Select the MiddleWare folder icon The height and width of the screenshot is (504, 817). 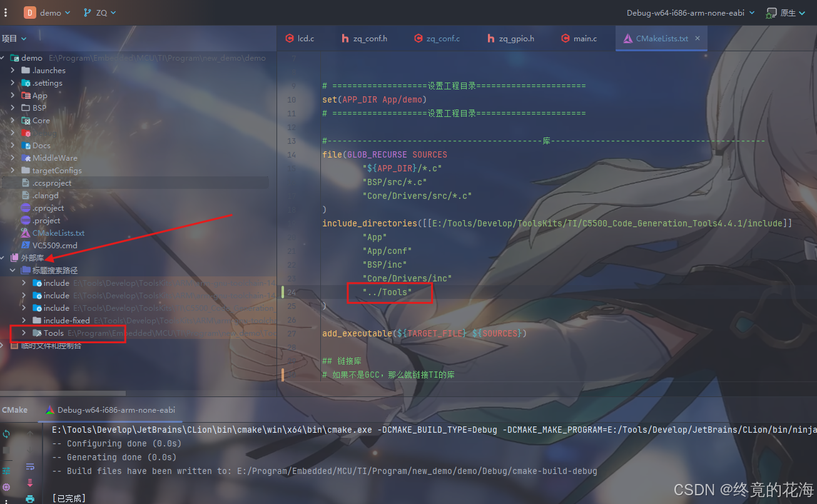click(26, 158)
